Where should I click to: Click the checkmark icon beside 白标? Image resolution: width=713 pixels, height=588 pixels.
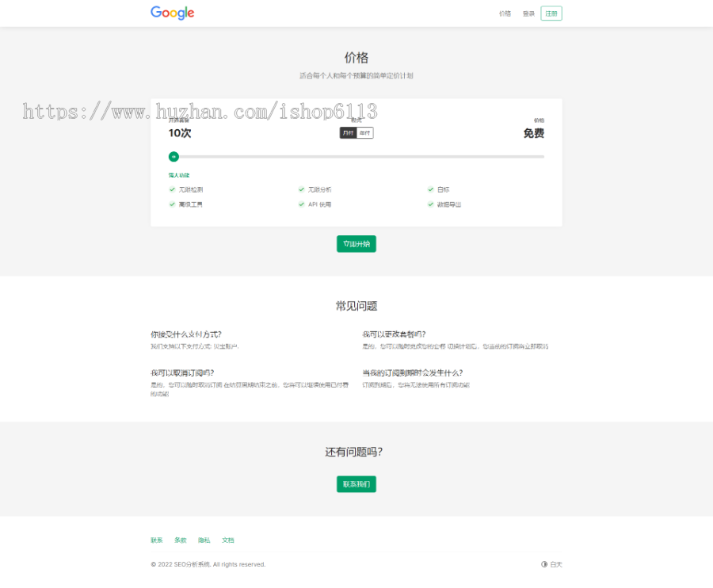pyautogui.click(x=431, y=189)
